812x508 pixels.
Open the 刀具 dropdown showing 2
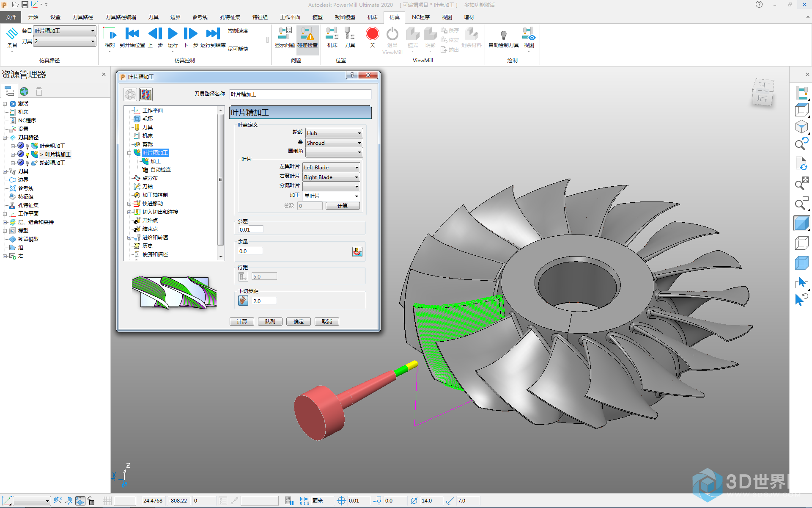pyautogui.click(x=65, y=41)
